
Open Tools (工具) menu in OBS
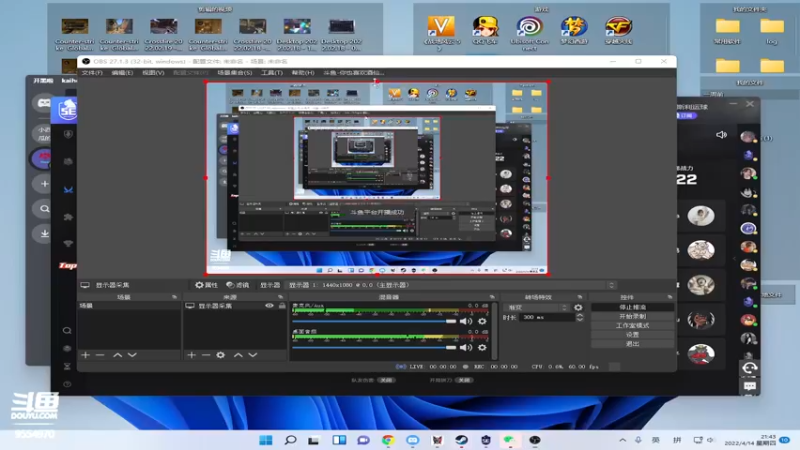tap(272, 73)
